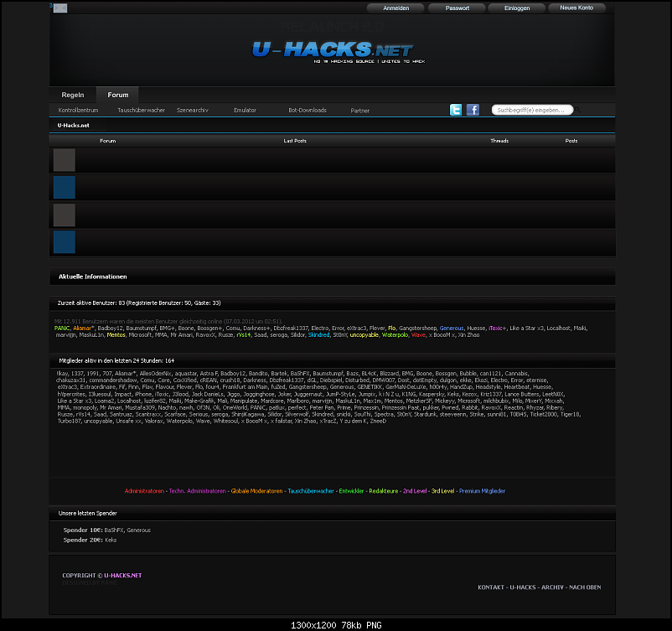Open green rVs14 user profile
This screenshot has width=672, height=631.
click(244, 335)
